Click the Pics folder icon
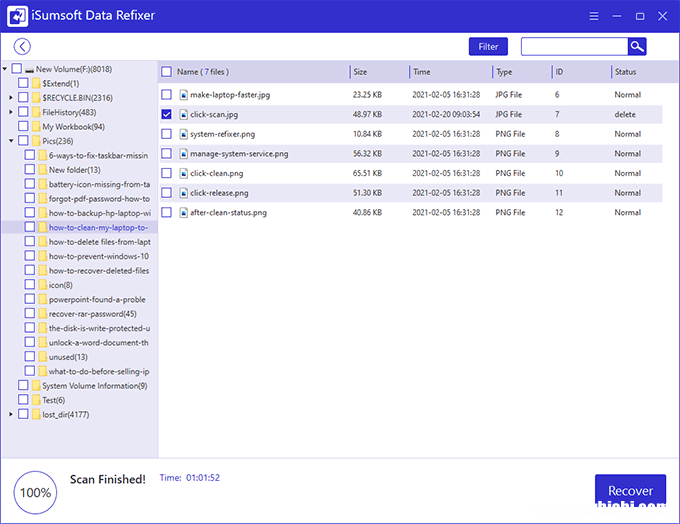Viewport: 680px width, 524px height. tap(36, 141)
